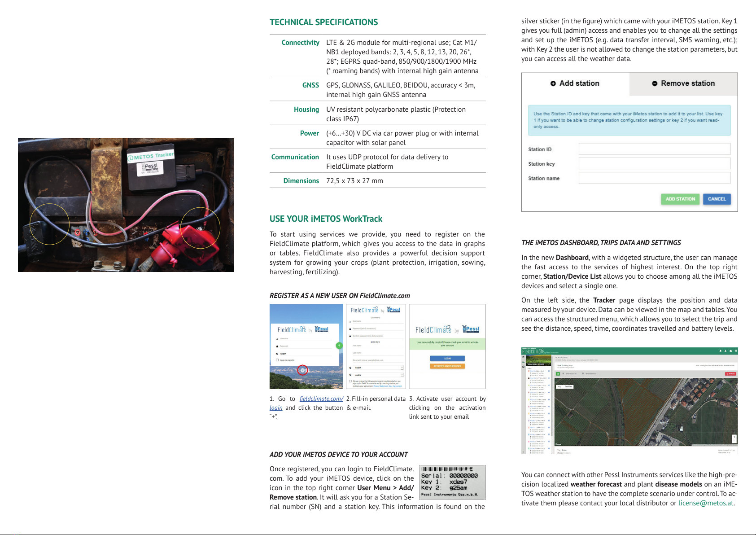This screenshot has height=535, width=756.
Task: Open the fieldclimate.com/ hyperlink
Action: coord(321,399)
